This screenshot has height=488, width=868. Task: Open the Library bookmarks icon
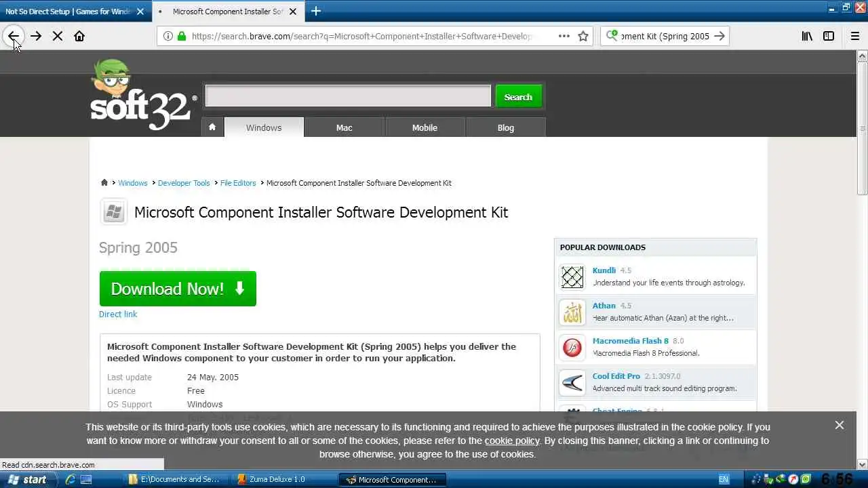tap(807, 36)
